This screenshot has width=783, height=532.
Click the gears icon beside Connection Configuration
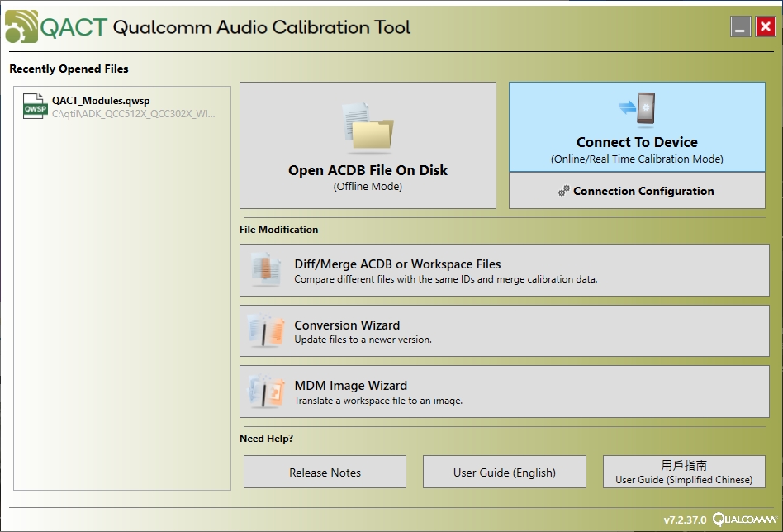coord(564,191)
